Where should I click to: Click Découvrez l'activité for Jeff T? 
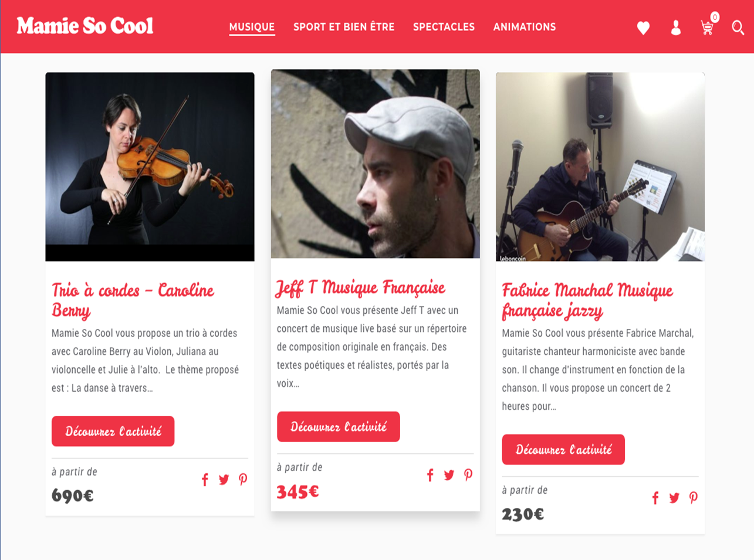tap(339, 427)
